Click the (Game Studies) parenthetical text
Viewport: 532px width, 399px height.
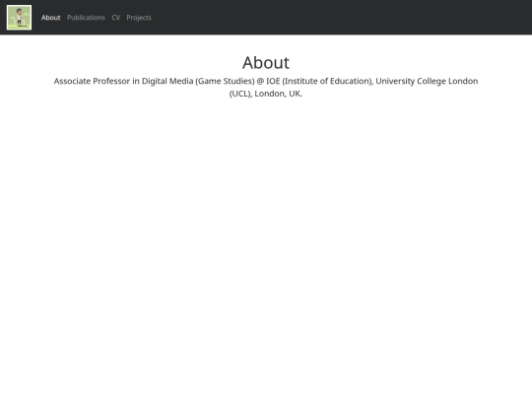[225, 82]
